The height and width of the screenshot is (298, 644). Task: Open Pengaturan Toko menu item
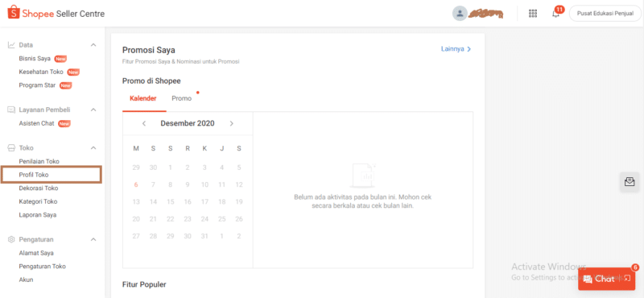(43, 267)
